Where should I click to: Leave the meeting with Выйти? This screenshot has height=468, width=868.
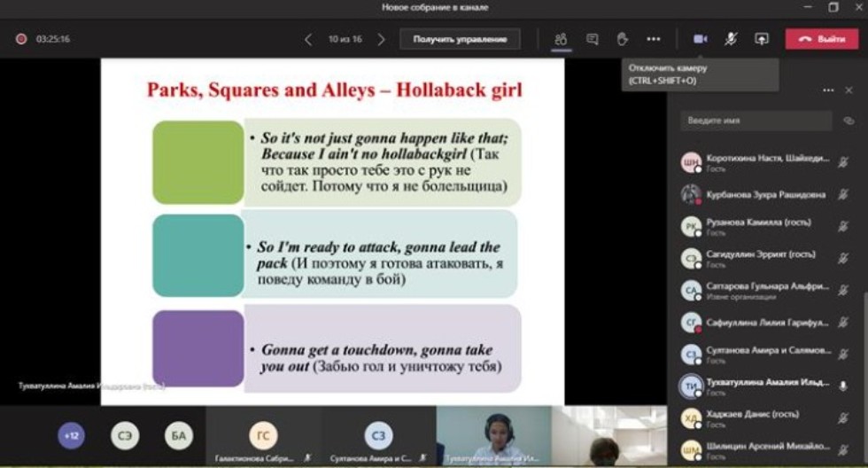click(x=822, y=39)
